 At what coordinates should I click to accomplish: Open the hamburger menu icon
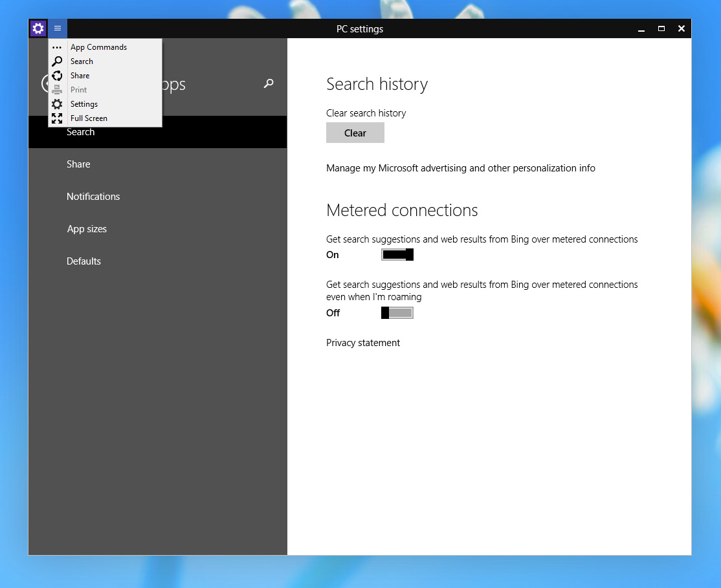pyautogui.click(x=58, y=28)
